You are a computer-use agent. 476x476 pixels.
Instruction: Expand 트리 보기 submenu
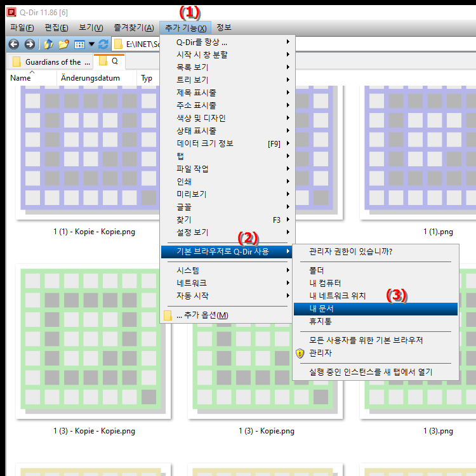[x=227, y=80]
